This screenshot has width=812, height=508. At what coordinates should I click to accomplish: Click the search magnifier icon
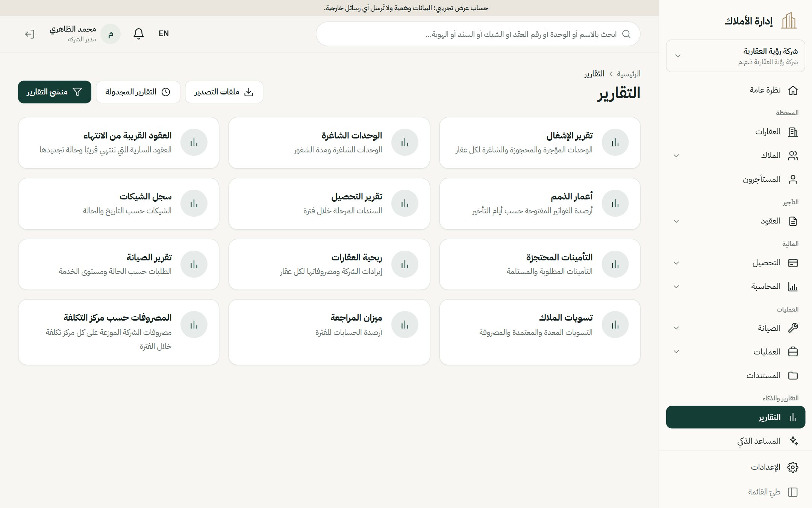pos(626,34)
